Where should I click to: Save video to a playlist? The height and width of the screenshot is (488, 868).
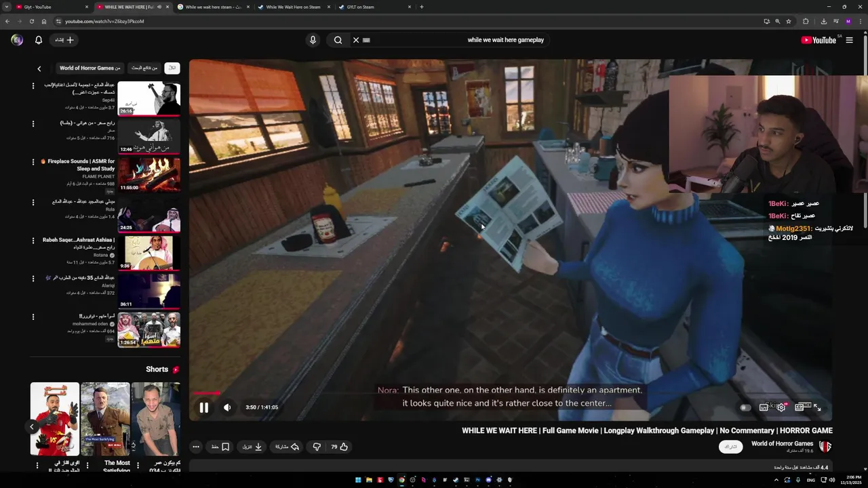220,447
